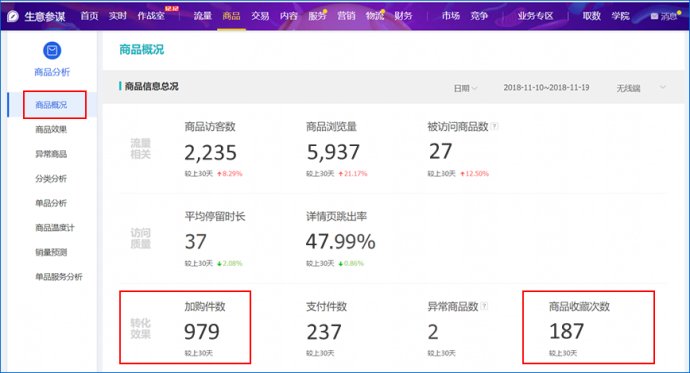Select 异常商品 in the sidebar
Image resolution: width=690 pixels, height=373 pixels.
pyautogui.click(x=51, y=154)
